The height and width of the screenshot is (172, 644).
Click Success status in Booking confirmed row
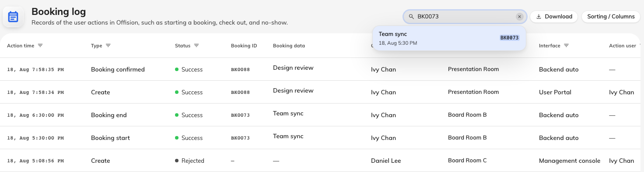(x=189, y=69)
